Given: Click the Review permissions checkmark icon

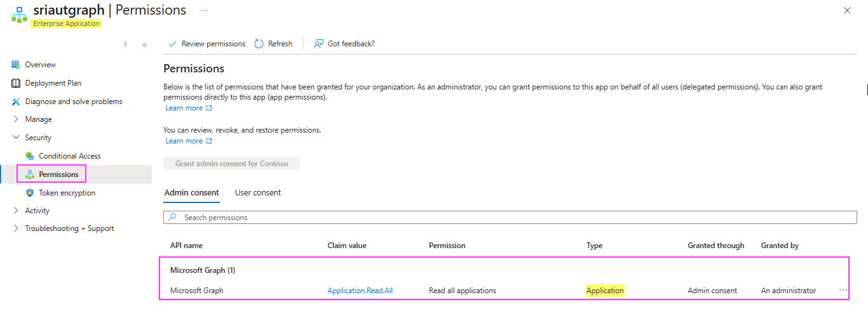Looking at the screenshot, I should point(172,44).
